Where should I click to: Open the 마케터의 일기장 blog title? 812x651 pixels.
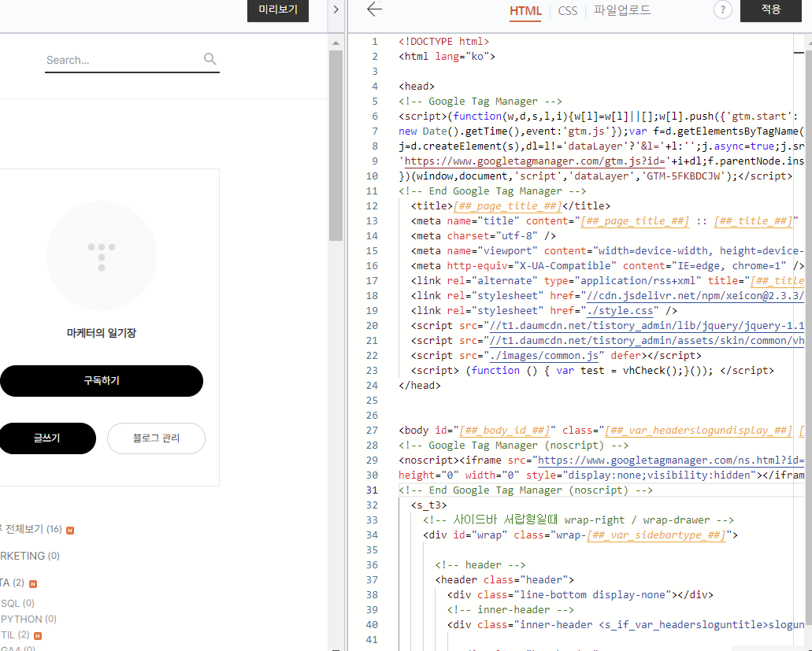pyautogui.click(x=102, y=333)
